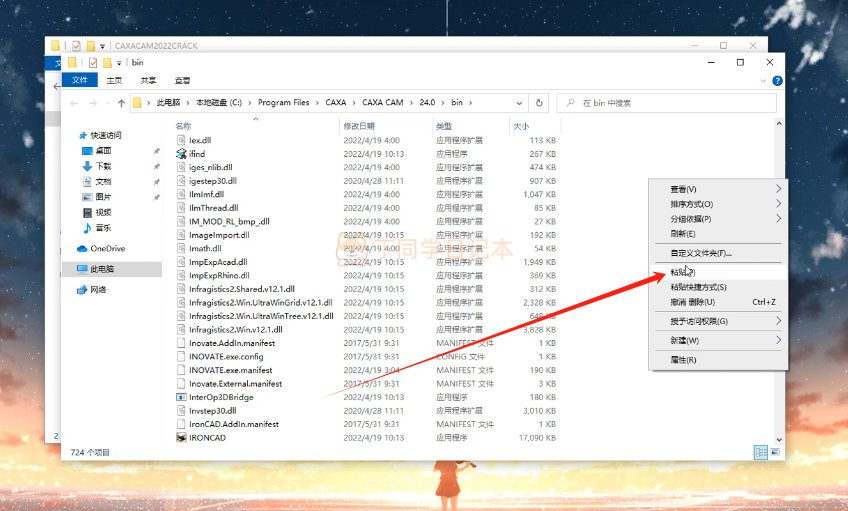Refresh the bin folder with the address bar refresh icon
The height and width of the screenshot is (511, 848).
(540, 102)
